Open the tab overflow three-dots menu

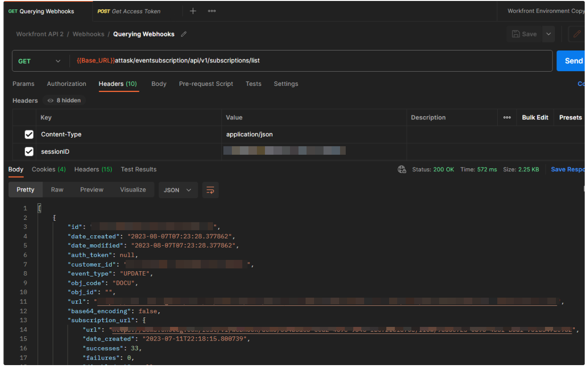[x=212, y=11]
